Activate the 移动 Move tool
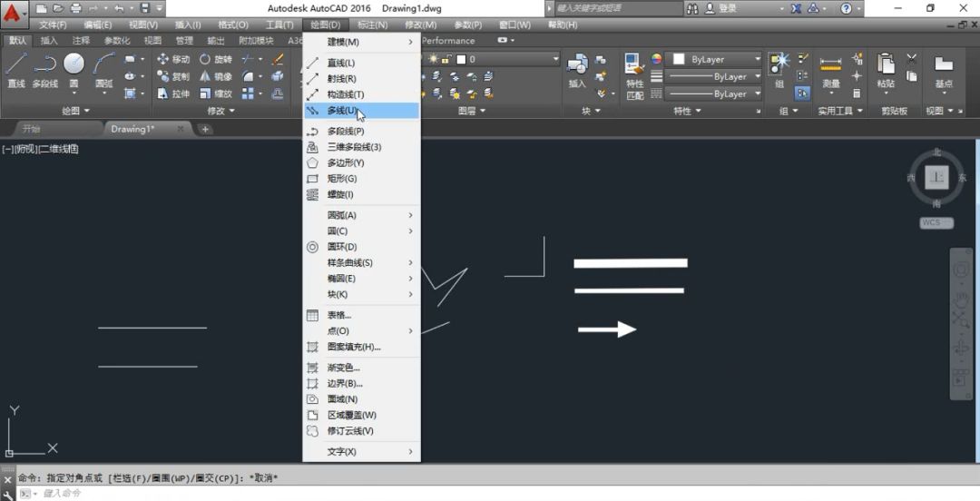Viewport: 980px width, 501px height. pyautogui.click(x=173, y=59)
